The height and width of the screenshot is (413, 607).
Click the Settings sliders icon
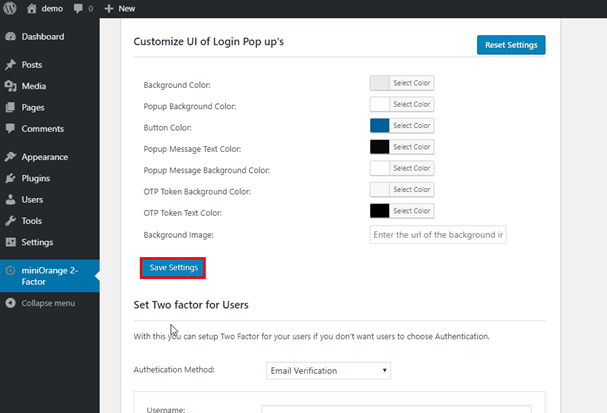10,242
